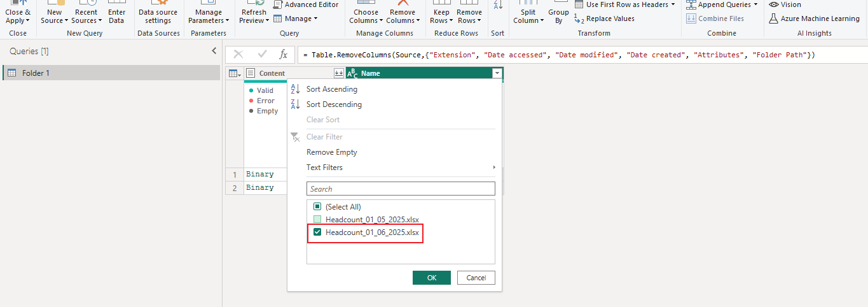Image resolution: width=868 pixels, height=307 pixels.
Task: Collapse the Queries pane
Action: point(214,51)
